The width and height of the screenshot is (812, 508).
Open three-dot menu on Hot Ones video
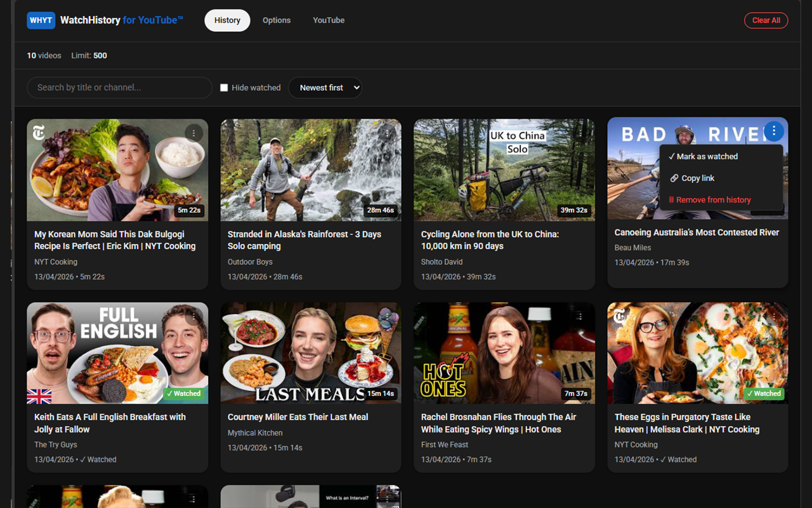pos(580,316)
